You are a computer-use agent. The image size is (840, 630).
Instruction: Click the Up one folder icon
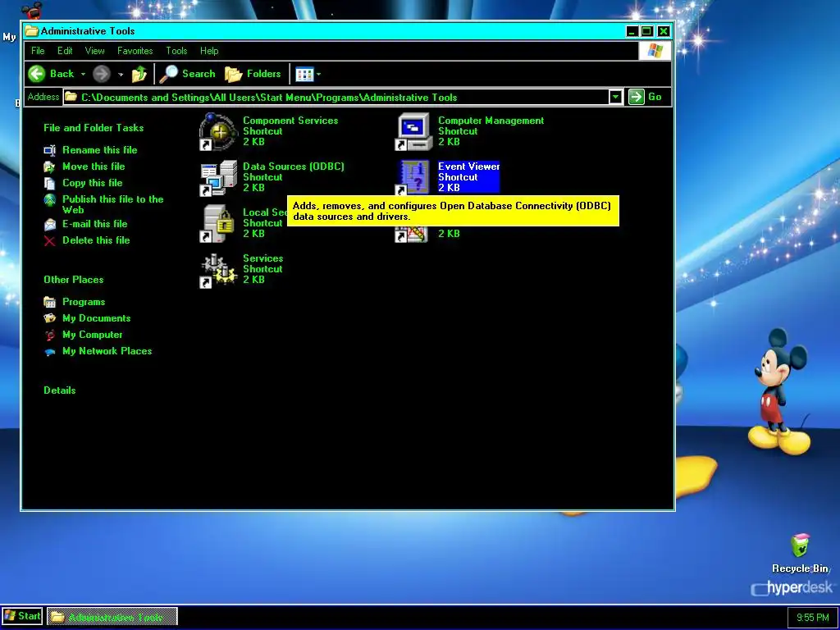(x=139, y=74)
